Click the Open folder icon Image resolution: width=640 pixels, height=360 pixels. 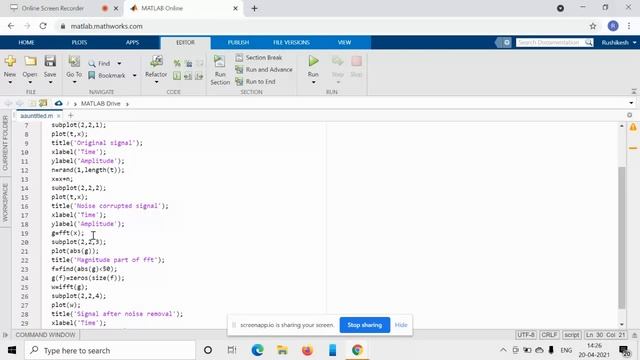click(30, 61)
